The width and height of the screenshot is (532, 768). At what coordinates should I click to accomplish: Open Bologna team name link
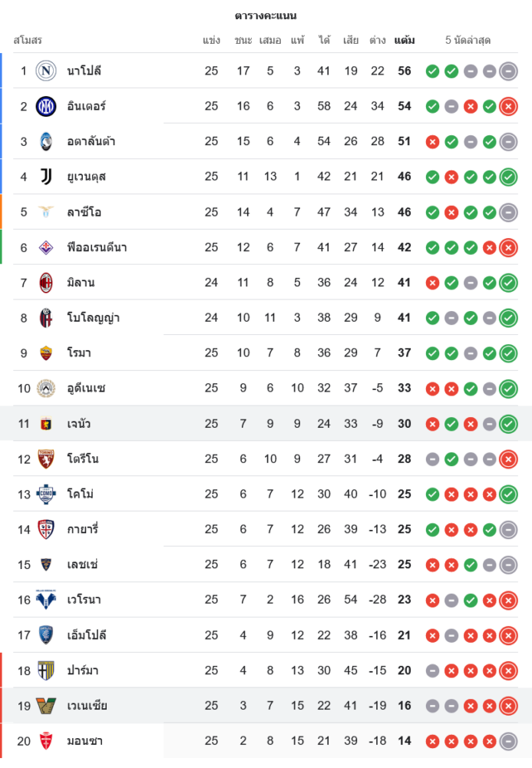point(93,318)
